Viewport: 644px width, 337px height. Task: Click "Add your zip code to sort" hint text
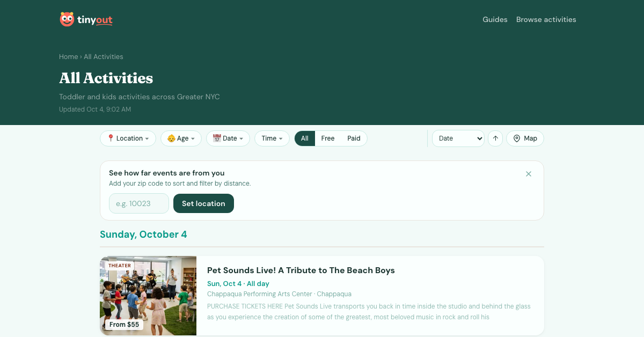pos(180,184)
